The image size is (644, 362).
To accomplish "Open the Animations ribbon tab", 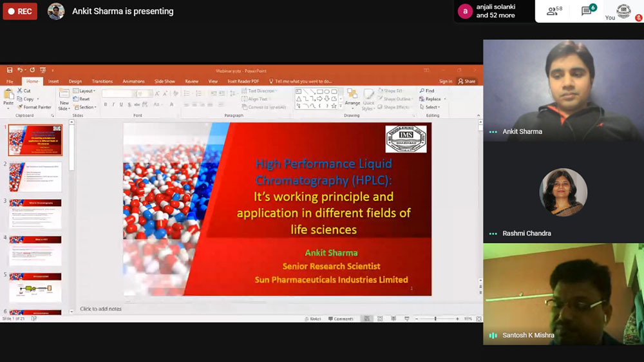I will point(133,81).
